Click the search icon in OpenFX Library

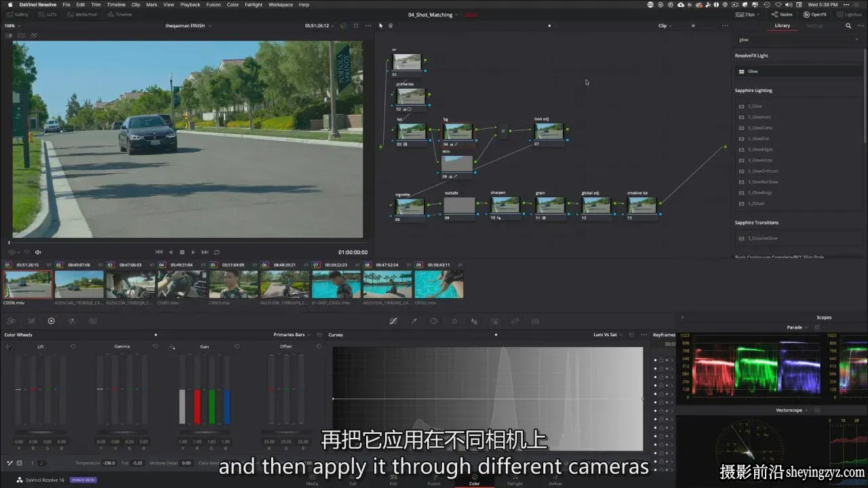[848, 26]
